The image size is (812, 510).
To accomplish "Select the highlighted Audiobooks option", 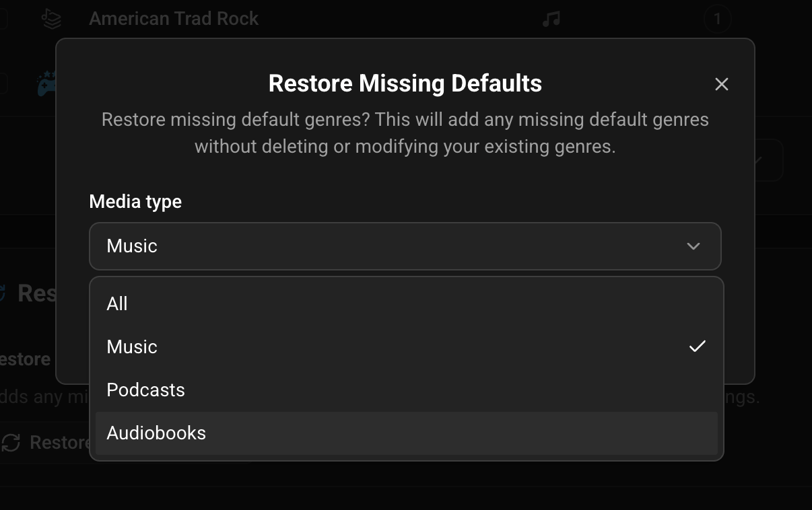I will coord(407,433).
